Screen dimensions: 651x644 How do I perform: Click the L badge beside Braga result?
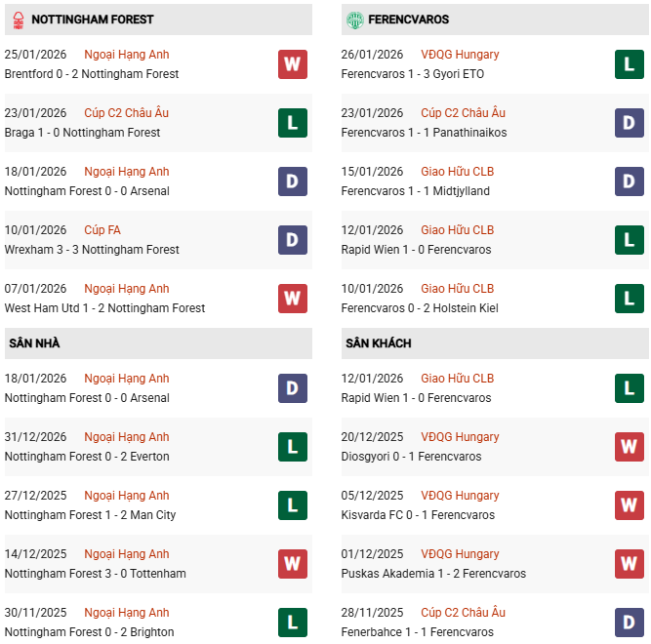pos(292,123)
